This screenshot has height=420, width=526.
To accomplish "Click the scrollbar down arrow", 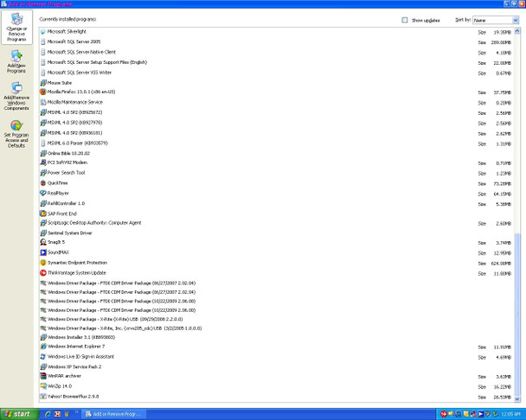I will point(517,399).
